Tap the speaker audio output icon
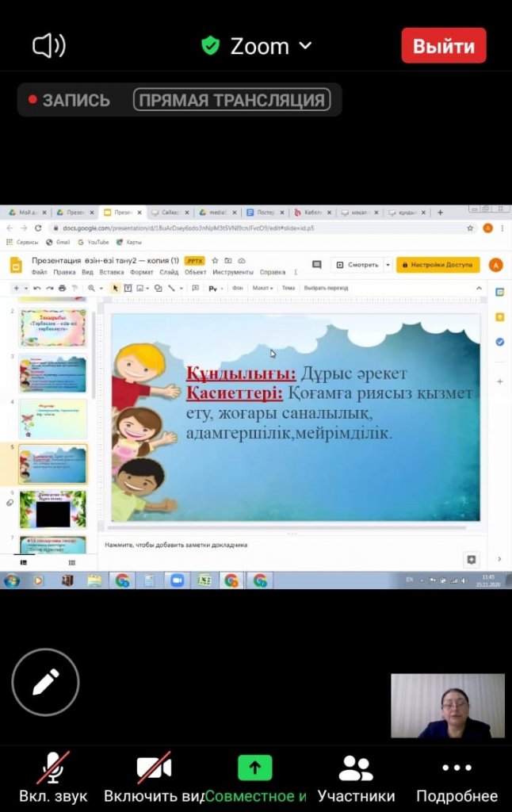The height and width of the screenshot is (812, 512). point(49,46)
